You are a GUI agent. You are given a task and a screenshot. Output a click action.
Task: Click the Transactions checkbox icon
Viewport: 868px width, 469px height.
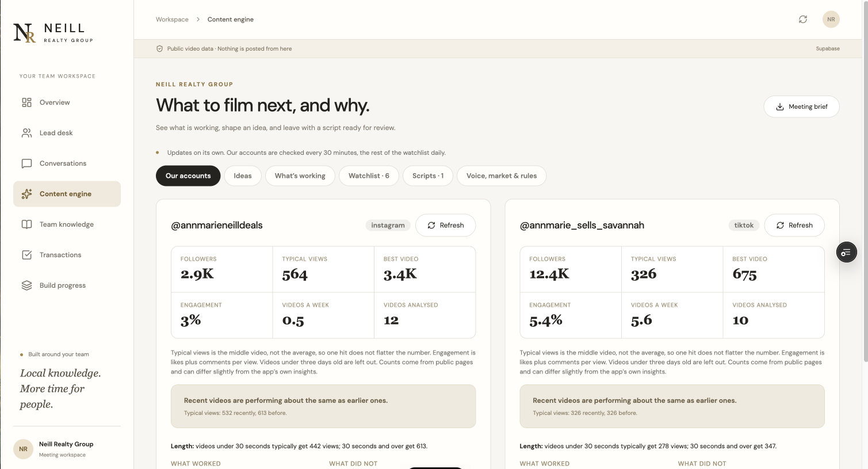point(26,255)
